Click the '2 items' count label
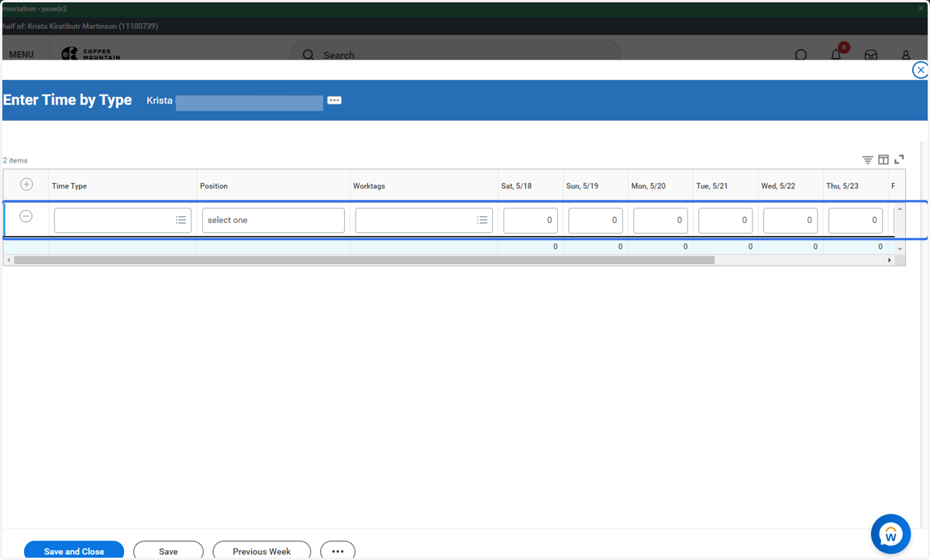The width and height of the screenshot is (930, 560). point(15,160)
